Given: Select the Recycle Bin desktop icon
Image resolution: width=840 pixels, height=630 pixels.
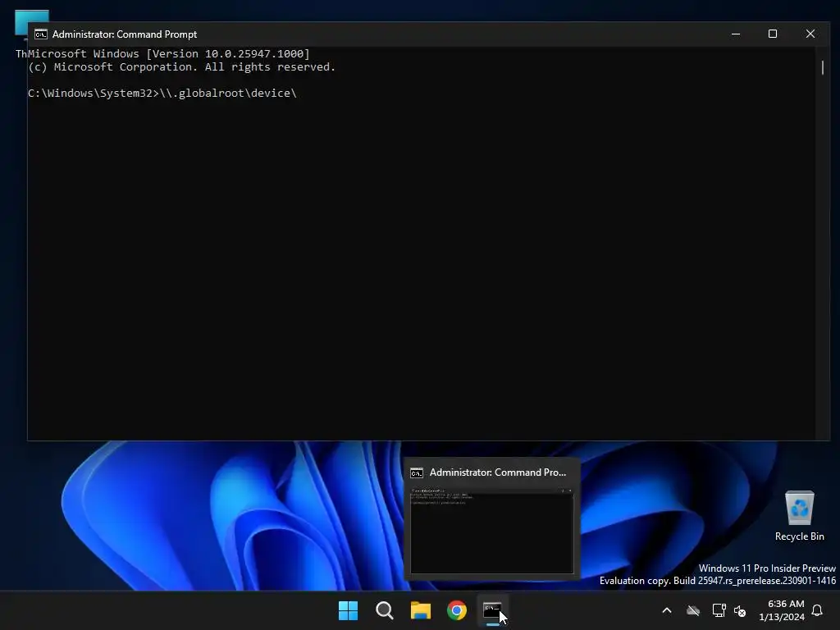Looking at the screenshot, I should [799, 516].
